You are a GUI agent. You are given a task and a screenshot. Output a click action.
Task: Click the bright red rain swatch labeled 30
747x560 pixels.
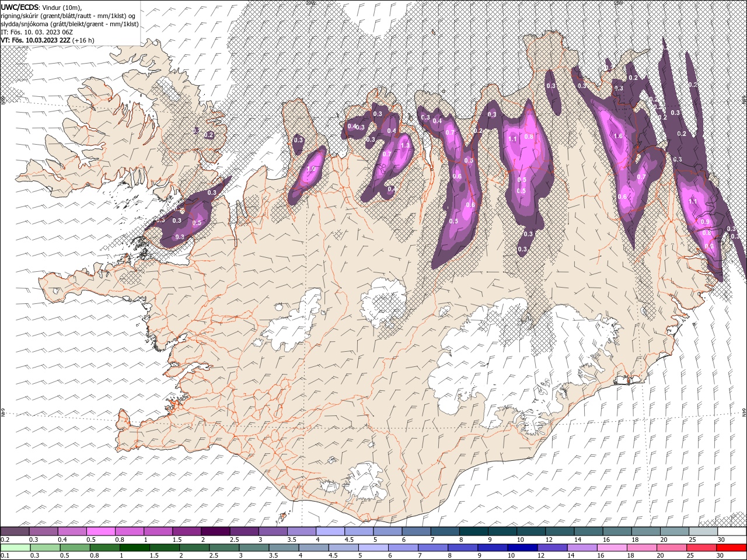732,548
